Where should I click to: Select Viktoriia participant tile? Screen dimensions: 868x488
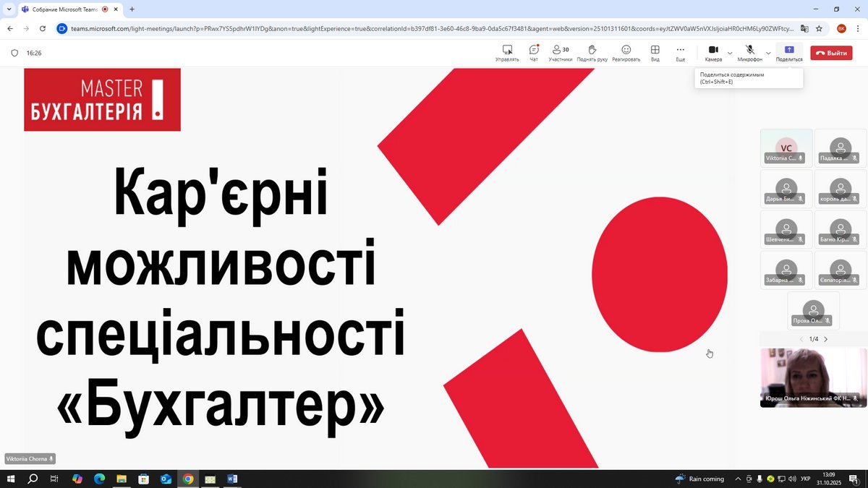click(x=786, y=147)
